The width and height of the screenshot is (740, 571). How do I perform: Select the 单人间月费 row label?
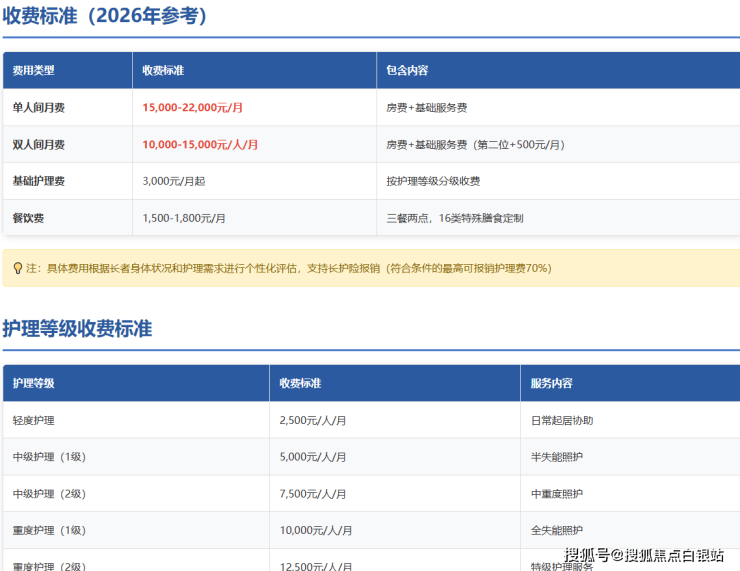tap(38, 108)
